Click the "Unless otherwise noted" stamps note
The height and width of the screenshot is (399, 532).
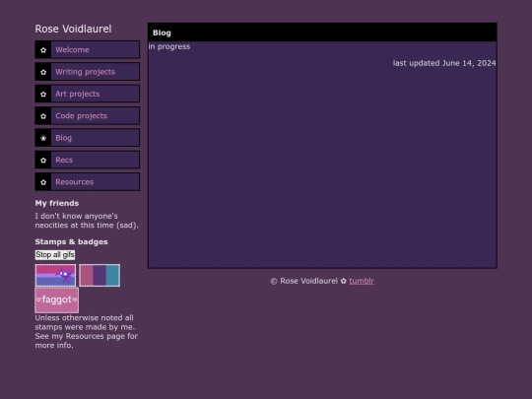[x=86, y=331]
